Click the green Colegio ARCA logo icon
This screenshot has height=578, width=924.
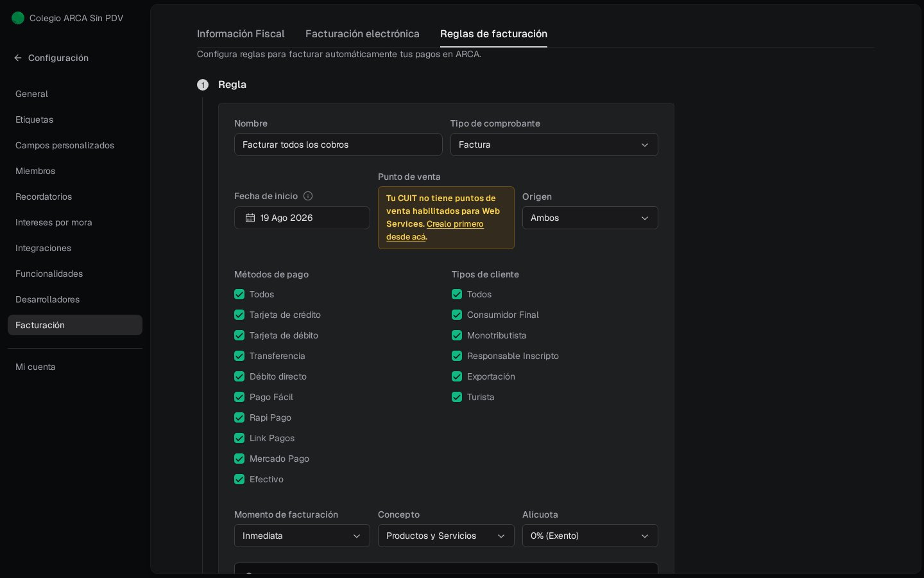18,18
